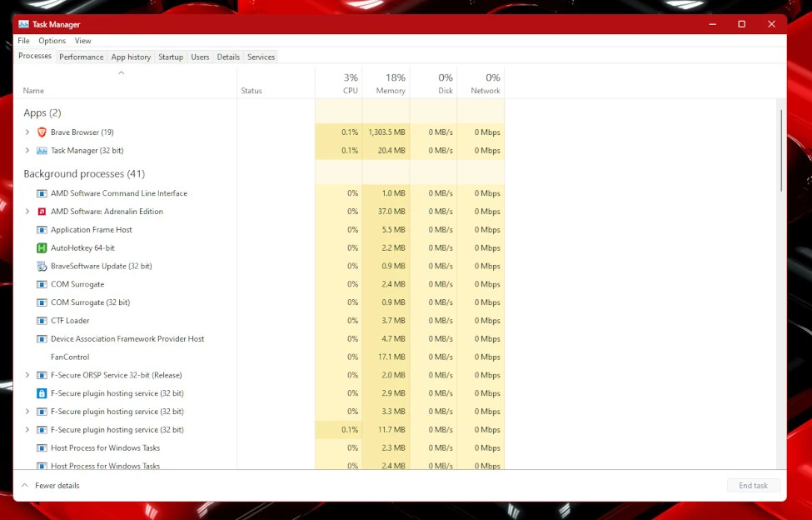Select the Task Manager (32 bit) icon
This screenshot has height=520, width=812.
point(42,151)
